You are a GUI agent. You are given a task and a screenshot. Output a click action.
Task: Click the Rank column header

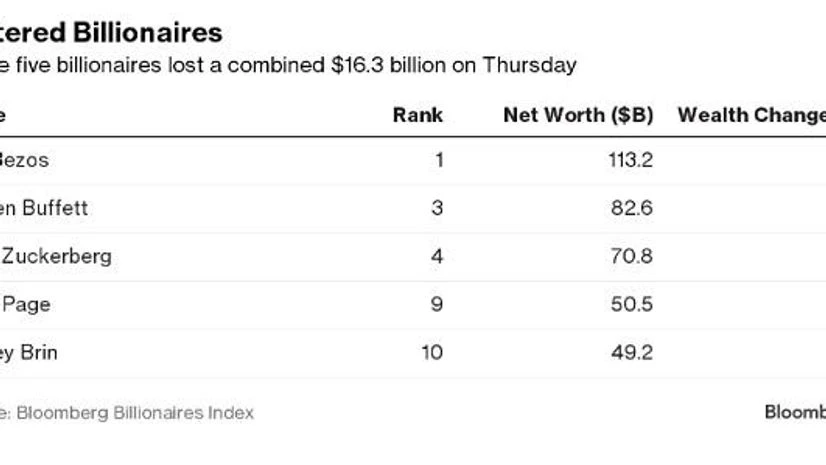click(x=417, y=115)
